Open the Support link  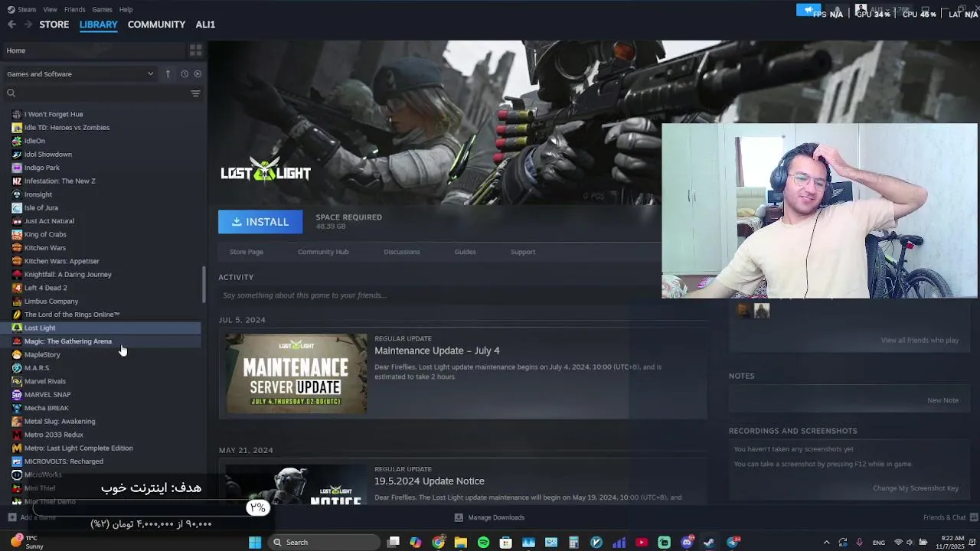pos(523,252)
